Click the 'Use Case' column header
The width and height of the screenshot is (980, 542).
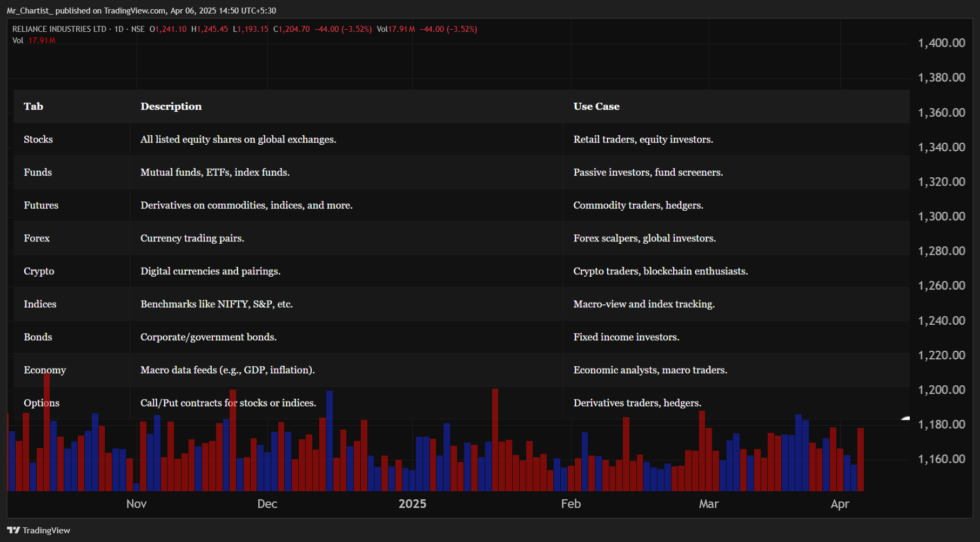[596, 106]
